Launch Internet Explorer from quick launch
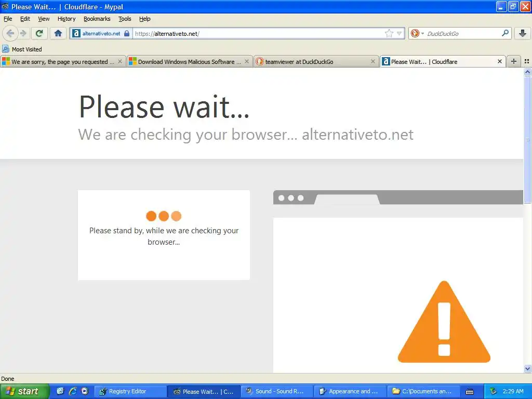532x399 pixels. coord(73,391)
